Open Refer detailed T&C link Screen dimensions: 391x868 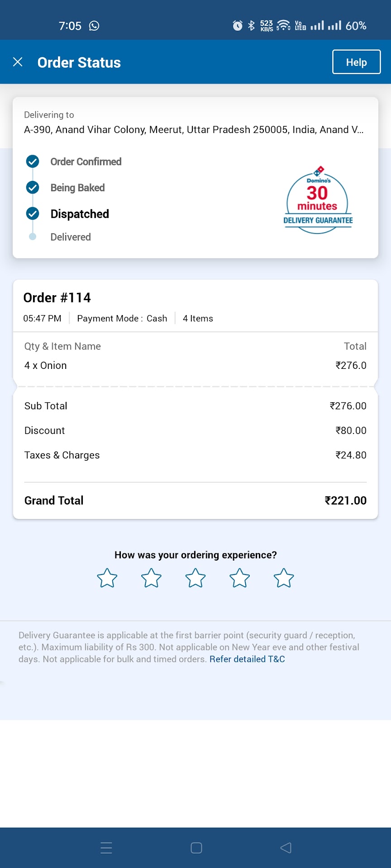247,659
